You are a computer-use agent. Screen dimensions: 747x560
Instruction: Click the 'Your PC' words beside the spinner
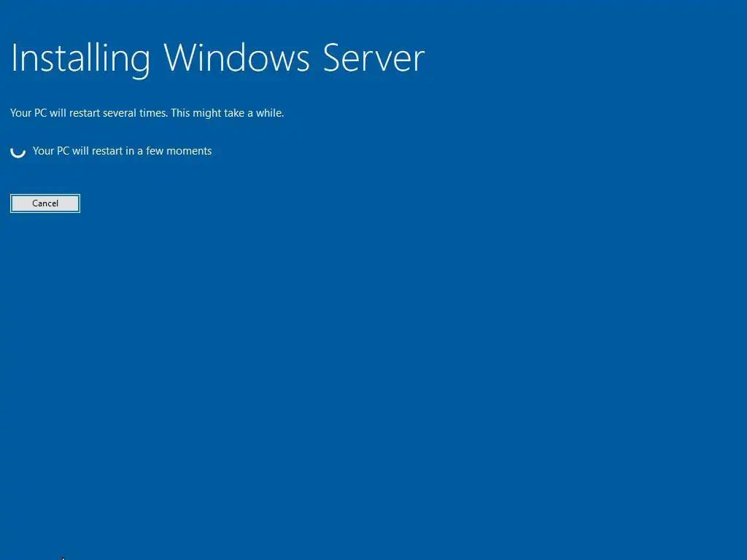(51, 151)
